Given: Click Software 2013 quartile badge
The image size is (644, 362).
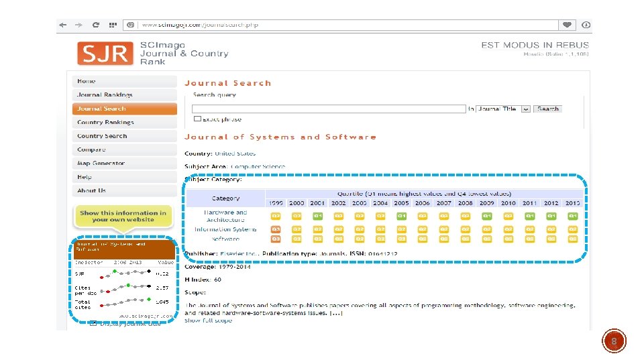Looking at the screenshot, I should tap(572, 239).
